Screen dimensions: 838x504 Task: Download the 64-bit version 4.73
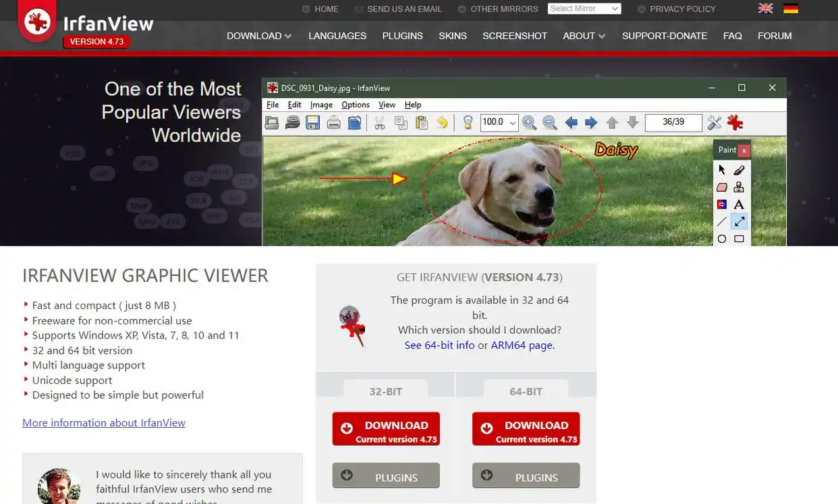[x=526, y=429]
